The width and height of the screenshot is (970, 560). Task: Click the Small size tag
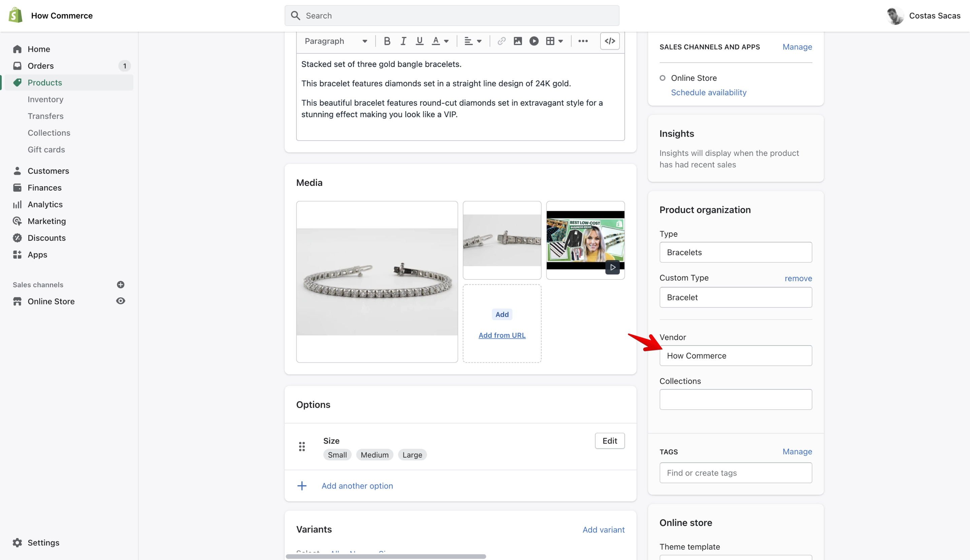point(337,455)
